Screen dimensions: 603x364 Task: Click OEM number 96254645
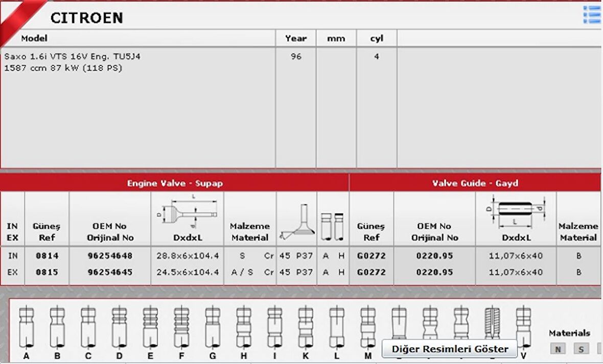pos(110,272)
